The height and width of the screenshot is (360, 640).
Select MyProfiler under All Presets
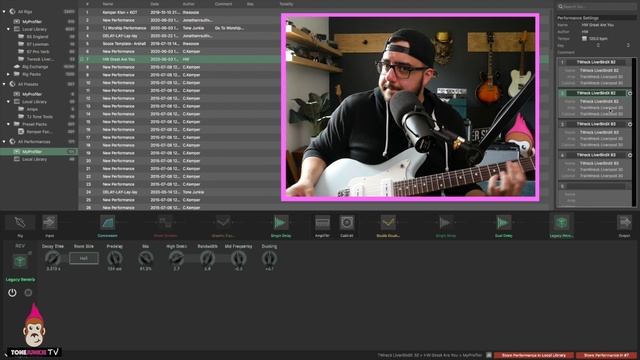pyautogui.click(x=32, y=94)
